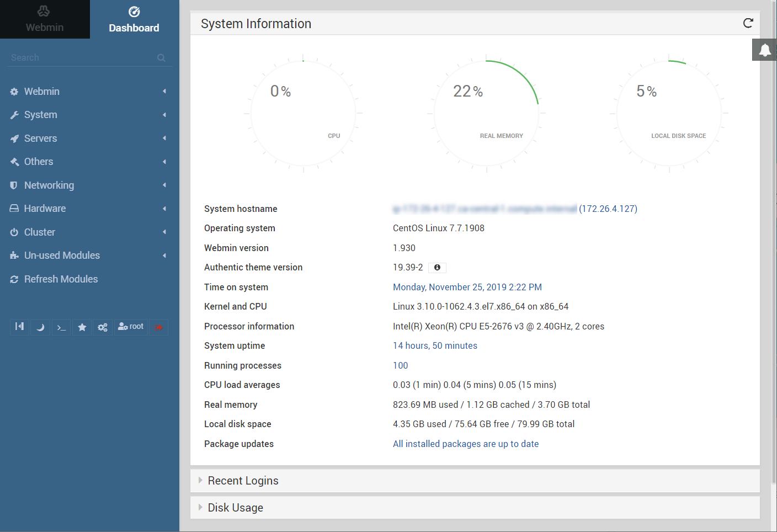The height and width of the screenshot is (532, 777).
Task: Expand the Others category arrow
Action: (x=164, y=162)
